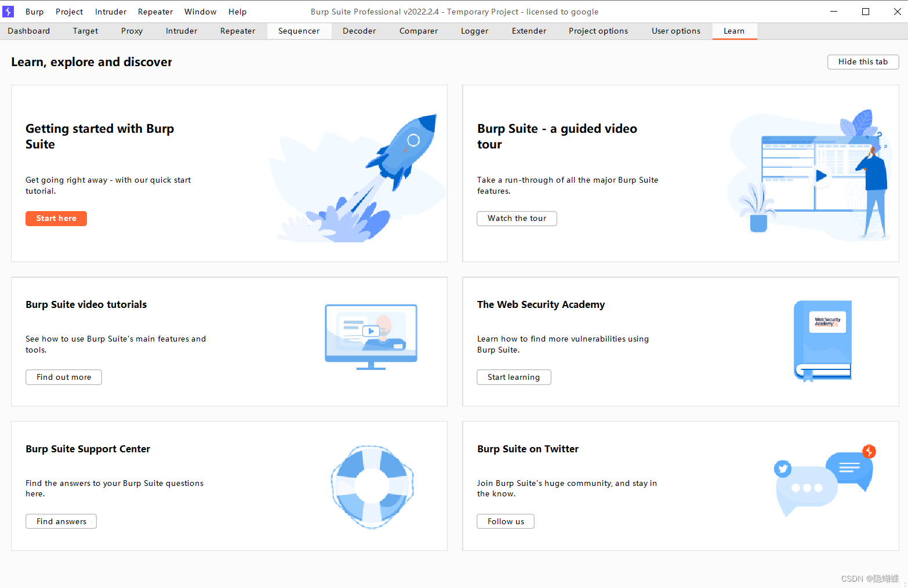The width and height of the screenshot is (908, 588).
Task: Click the Hide this tab button
Action: coord(863,62)
